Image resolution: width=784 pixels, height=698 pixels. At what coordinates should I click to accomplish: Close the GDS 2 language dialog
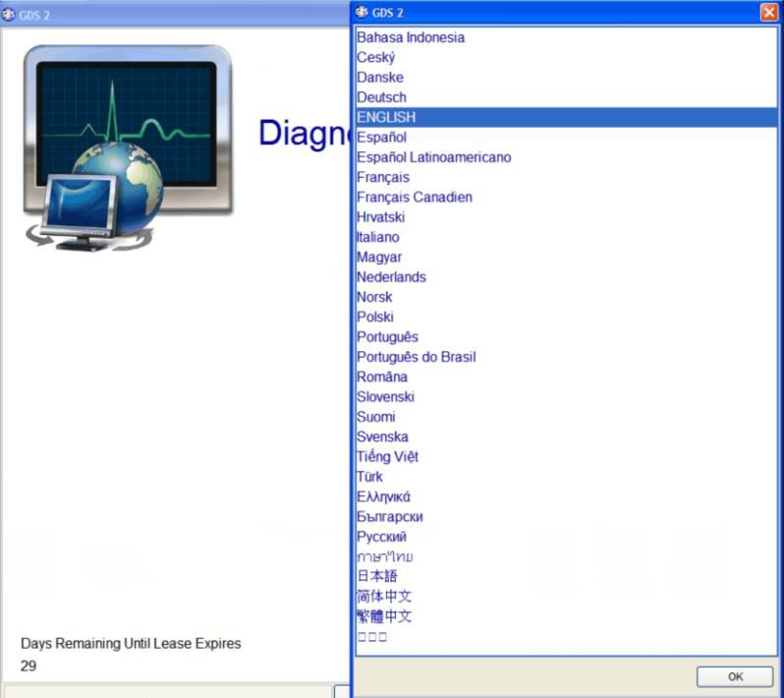tap(768, 12)
